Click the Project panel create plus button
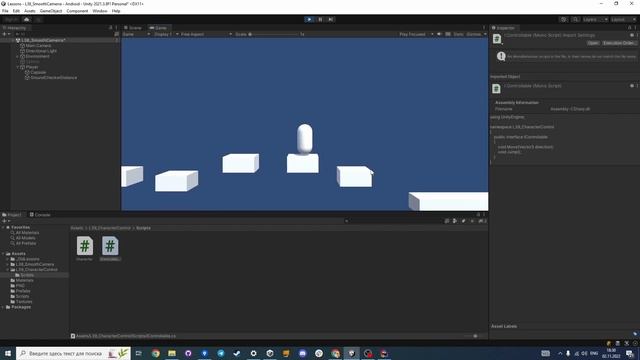 (6, 221)
